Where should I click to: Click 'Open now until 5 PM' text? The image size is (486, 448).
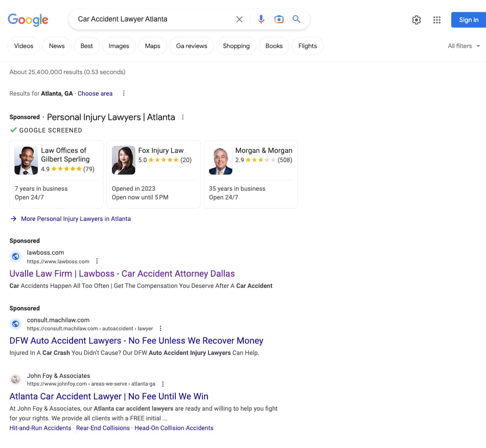click(140, 197)
